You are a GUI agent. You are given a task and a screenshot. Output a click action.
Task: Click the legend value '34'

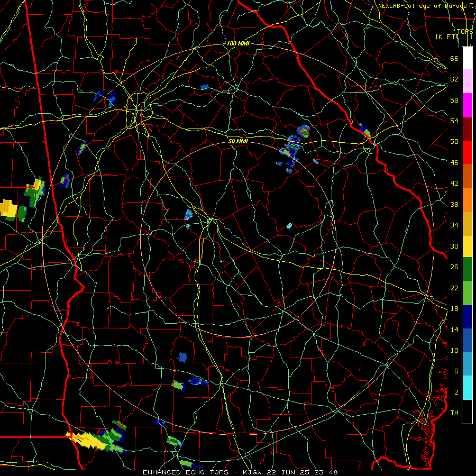coord(454,225)
